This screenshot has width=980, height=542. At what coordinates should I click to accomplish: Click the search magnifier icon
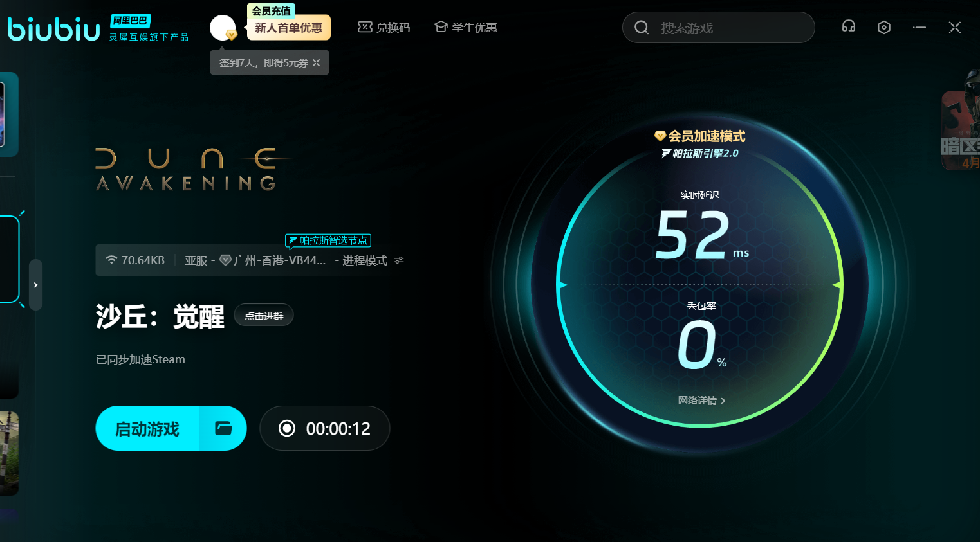[x=642, y=28]
